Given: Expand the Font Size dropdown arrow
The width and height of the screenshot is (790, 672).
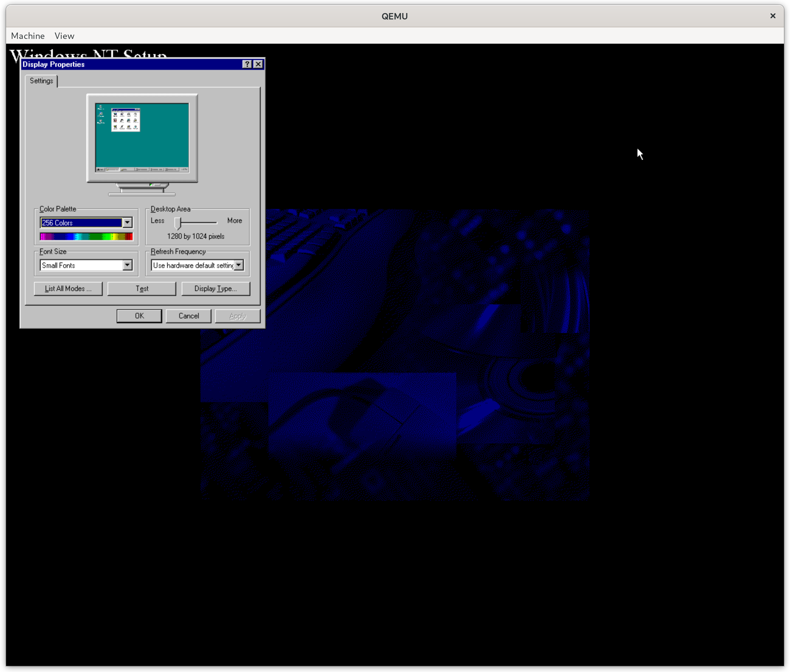Looking at the screenshot, I should 128,265.
